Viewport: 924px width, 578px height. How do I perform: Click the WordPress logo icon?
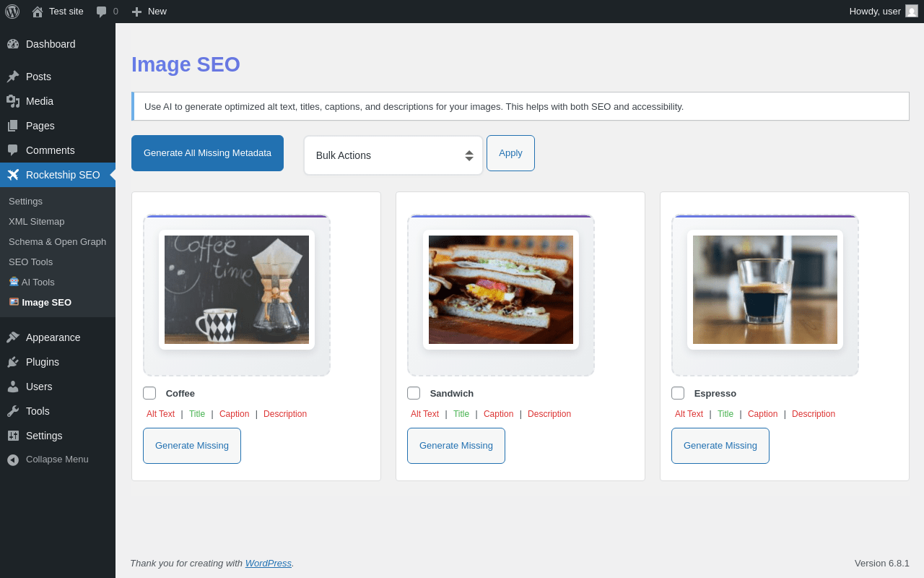coord(12,12)
